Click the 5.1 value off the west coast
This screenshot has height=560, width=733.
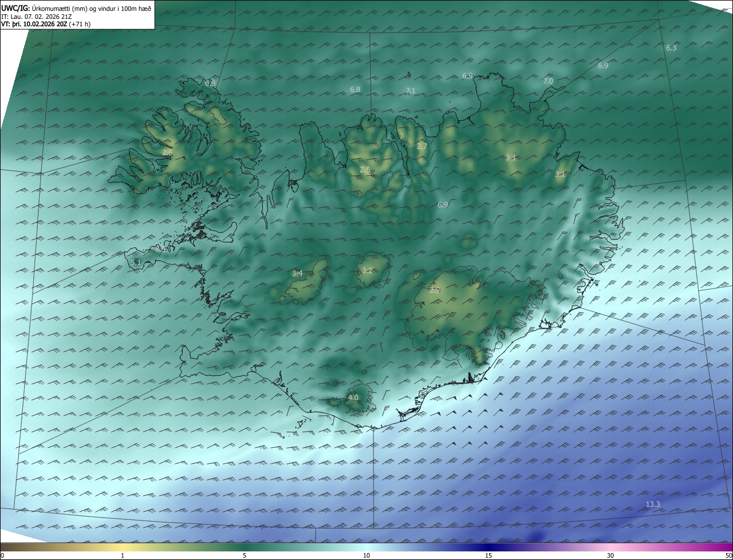[136, 263]
